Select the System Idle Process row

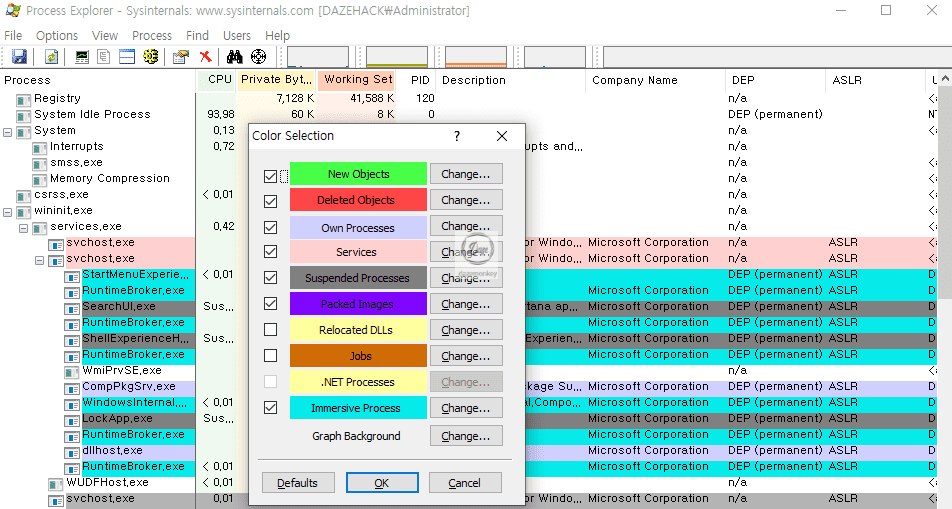click(468, 114)
